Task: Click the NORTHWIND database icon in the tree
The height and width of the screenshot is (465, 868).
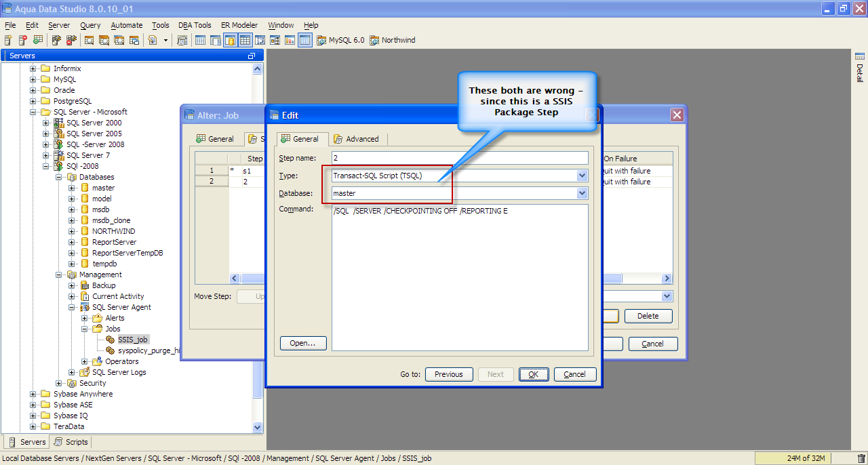Action: tap(85, 231)
